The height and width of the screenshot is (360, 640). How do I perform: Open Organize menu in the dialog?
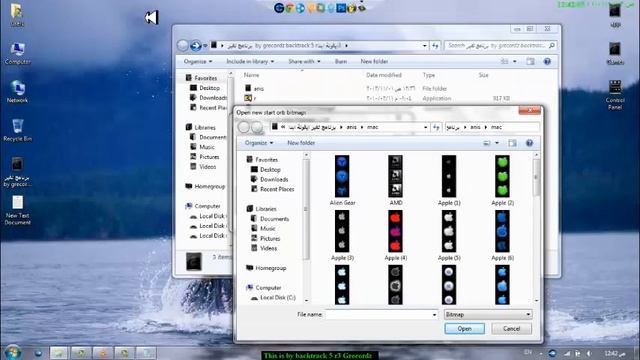259,143
